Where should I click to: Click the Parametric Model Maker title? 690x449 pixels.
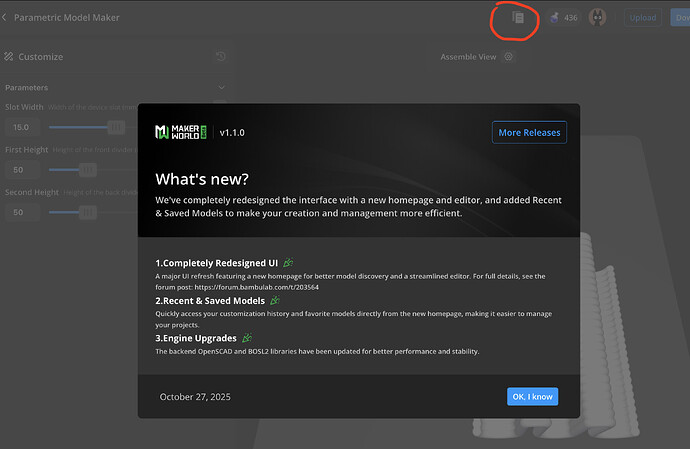coord(66,18)
